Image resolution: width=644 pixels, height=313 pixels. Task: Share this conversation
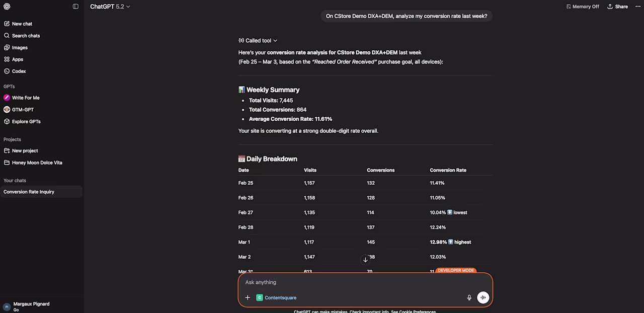tap(617, 7)
